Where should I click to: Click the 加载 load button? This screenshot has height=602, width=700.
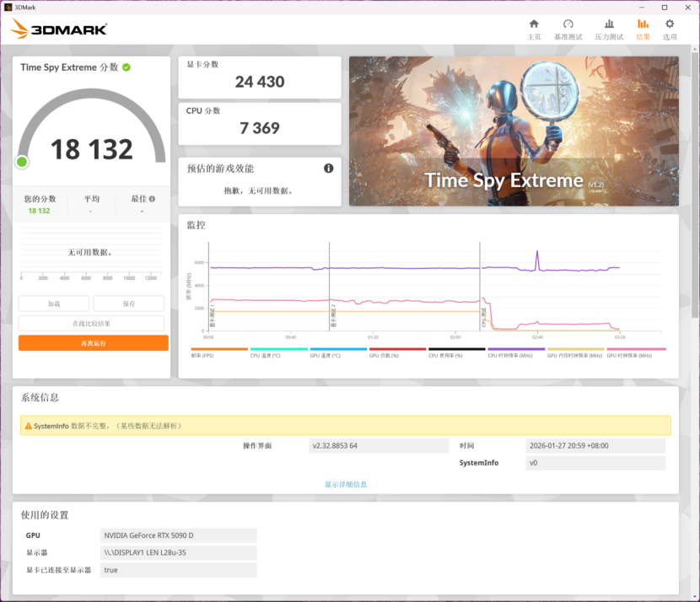tap(54, 304)
